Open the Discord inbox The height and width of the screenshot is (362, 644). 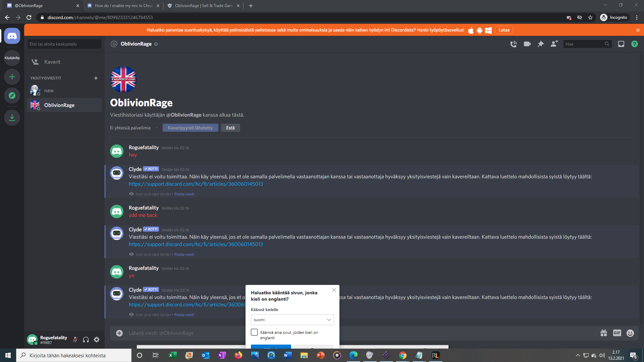(x=621, y=44)
